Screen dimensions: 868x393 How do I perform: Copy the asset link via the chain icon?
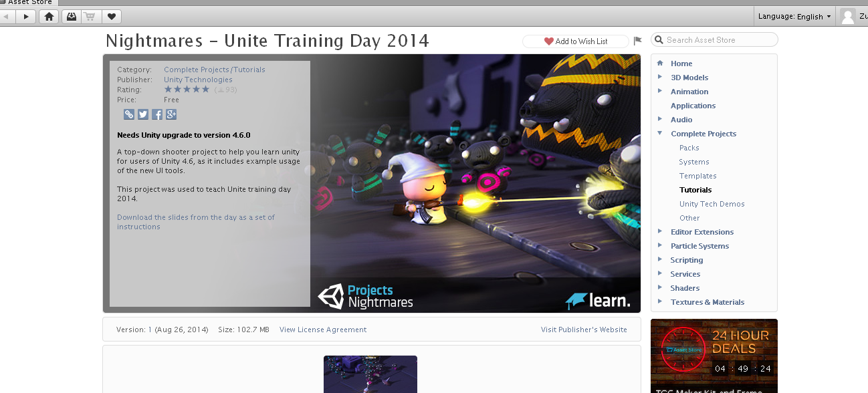(128, 114)
